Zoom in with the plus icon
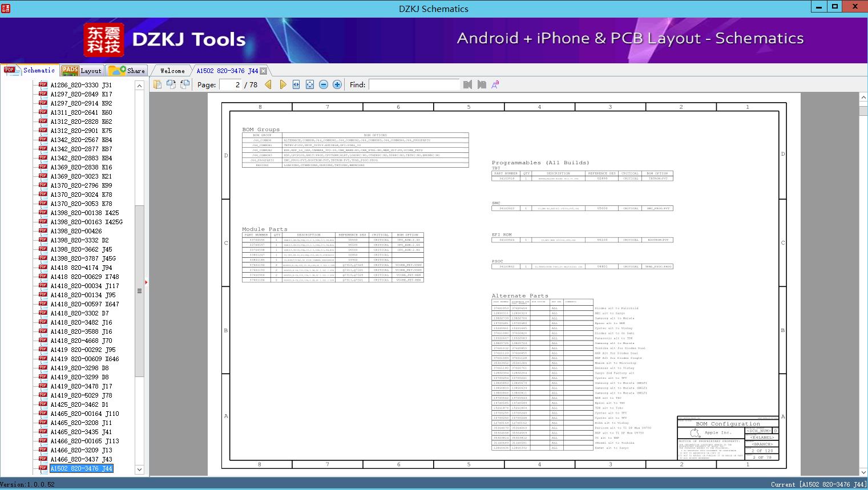 (337, 84)
